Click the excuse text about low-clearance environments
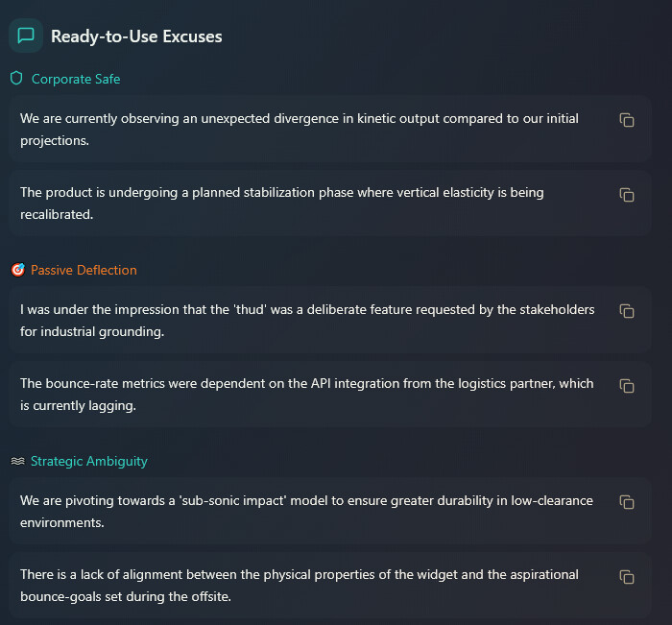The width and height of the screenshot is (672, 625). [307, 511]
